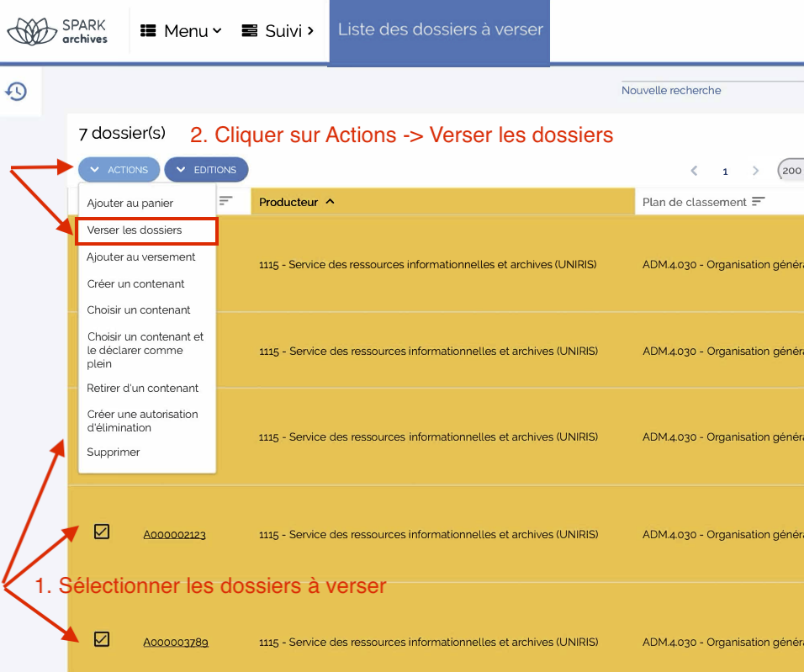Screen dimensions: 804x672
Task: Select Ajouter au panier menu entry
Action: point(130,203)
